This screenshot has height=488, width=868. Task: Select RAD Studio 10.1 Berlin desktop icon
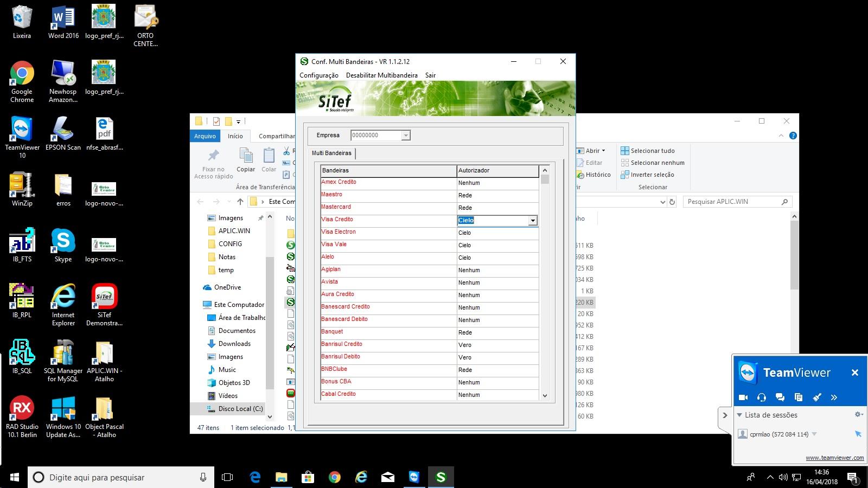[22, 417]
